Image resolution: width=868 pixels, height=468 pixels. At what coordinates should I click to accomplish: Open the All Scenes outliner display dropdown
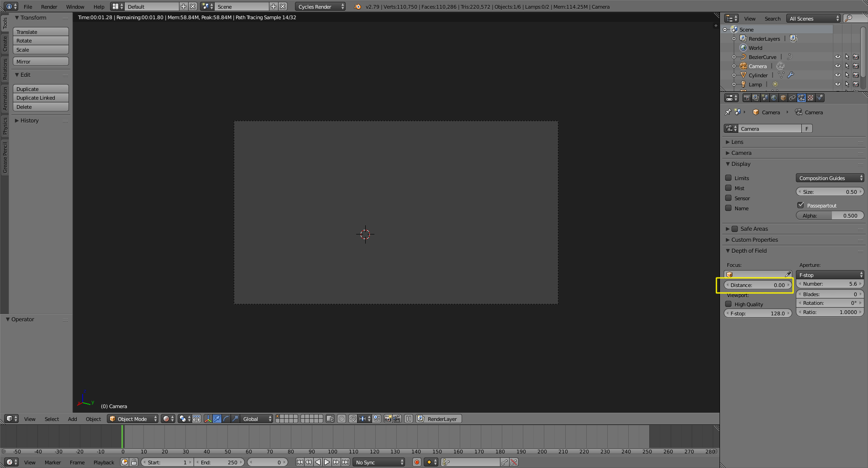click(814, 18)
